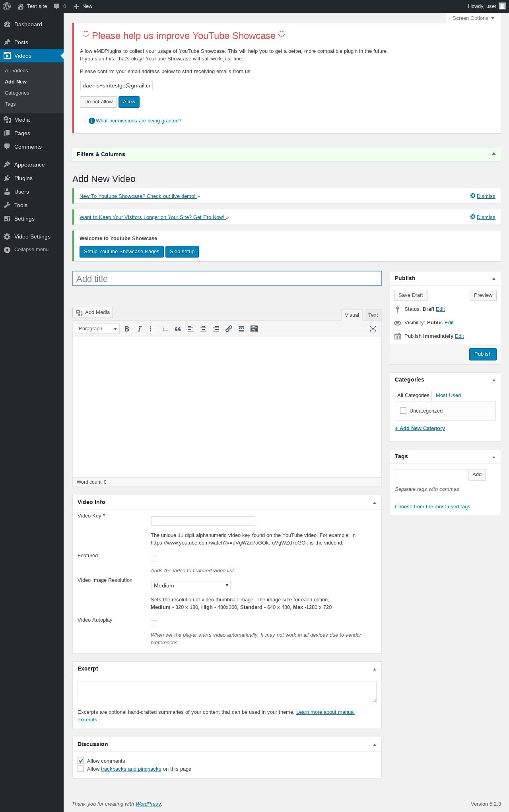Click the insert link icon
This screenshot has width=509, height=812.
[229, 329]
